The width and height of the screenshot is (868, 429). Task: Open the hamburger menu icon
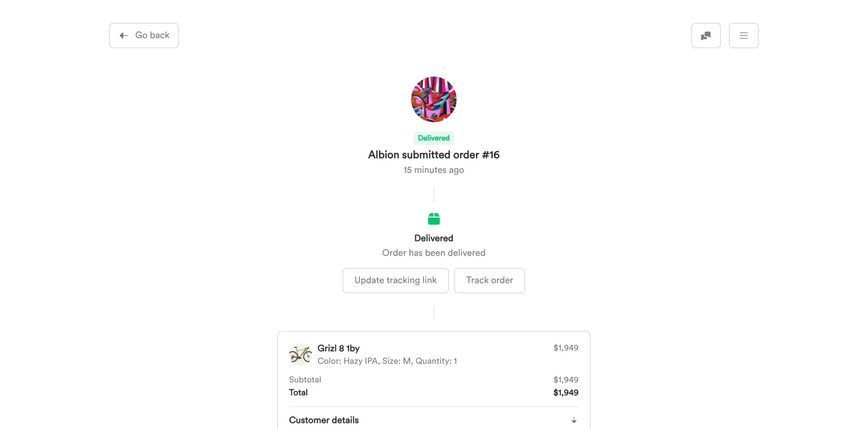(x=744, y=36)
